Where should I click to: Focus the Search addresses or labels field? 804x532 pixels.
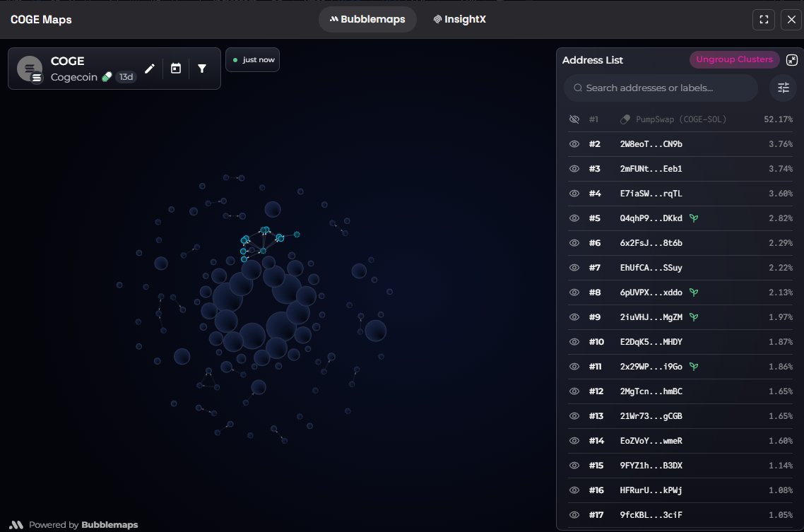pyautogui.click(x=661, y=88)
